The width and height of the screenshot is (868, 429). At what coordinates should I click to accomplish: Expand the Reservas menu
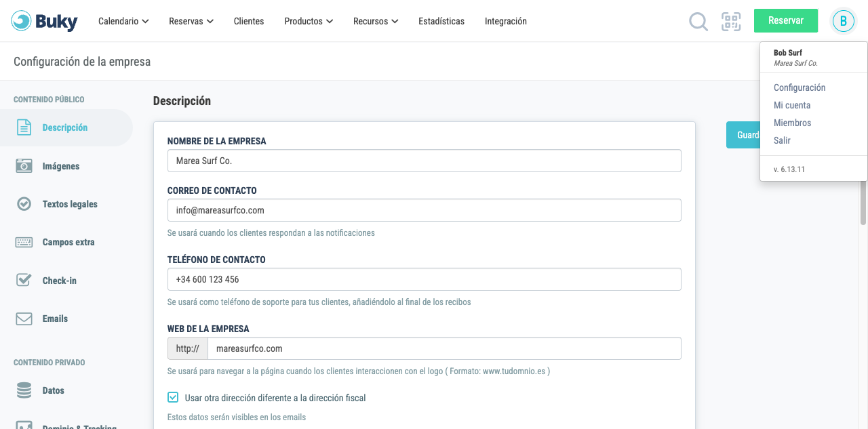click(x=191, y=21)
